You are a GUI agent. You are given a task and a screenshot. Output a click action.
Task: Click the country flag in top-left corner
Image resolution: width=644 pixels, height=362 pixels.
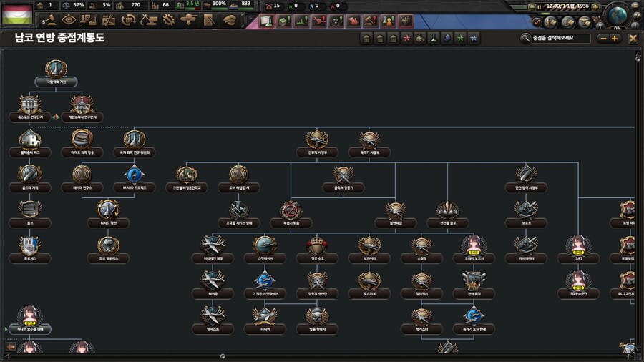(x=16, y=14)
